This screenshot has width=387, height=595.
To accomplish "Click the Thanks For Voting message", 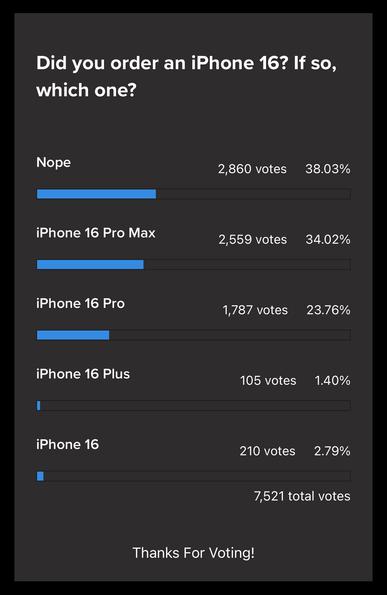I will 194,553.
